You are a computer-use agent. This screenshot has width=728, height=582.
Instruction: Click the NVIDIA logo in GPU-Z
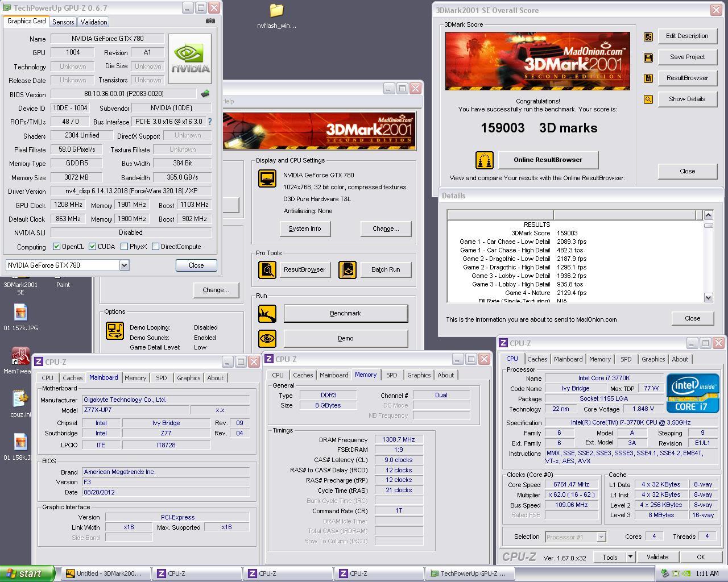pos(190,59)
